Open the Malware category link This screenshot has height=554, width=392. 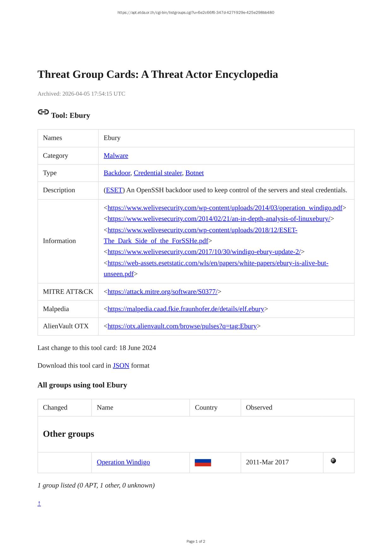click(116, 156)
